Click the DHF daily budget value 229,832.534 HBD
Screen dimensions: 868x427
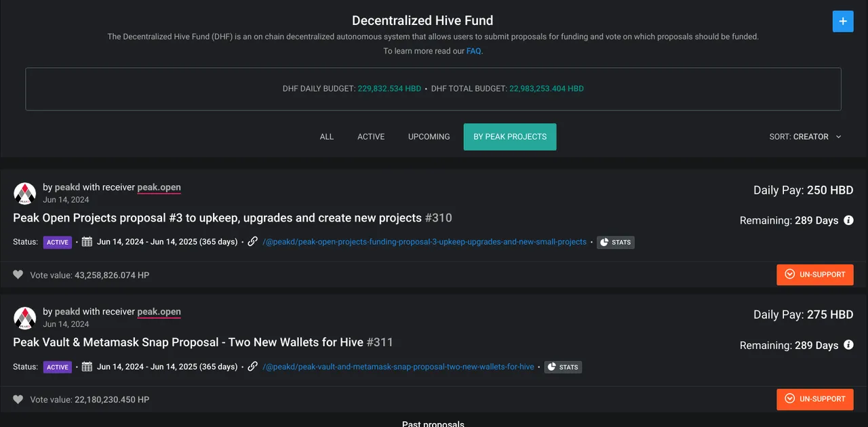point(389,89)
